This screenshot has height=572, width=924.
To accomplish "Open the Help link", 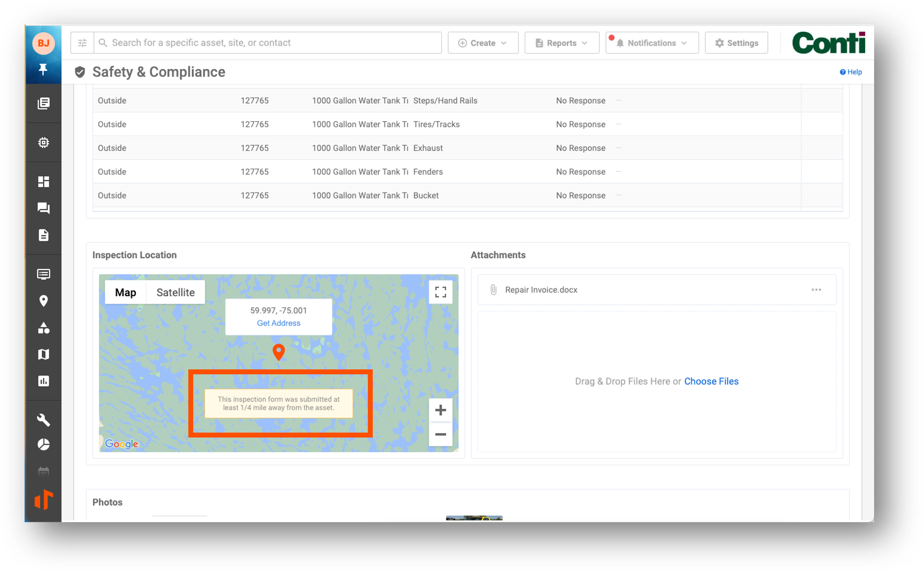I will [x=851, y=72].
